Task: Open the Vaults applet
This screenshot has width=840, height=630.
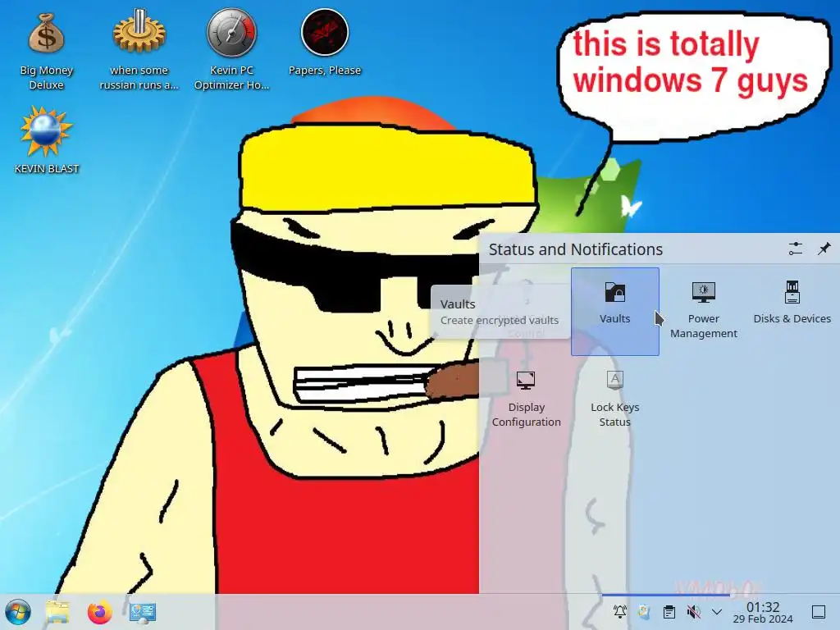Action: pyautogui.click(x=615, y=311)
